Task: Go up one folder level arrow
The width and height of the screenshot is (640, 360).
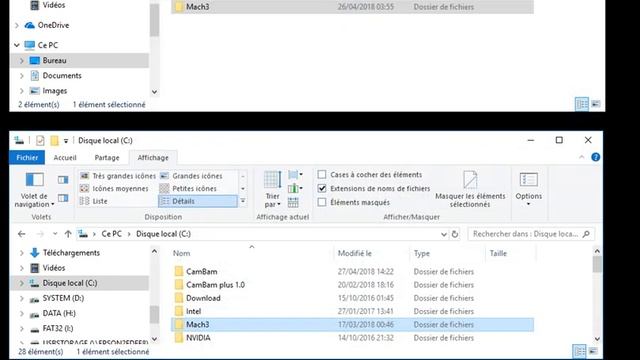Action: point(68,234)
